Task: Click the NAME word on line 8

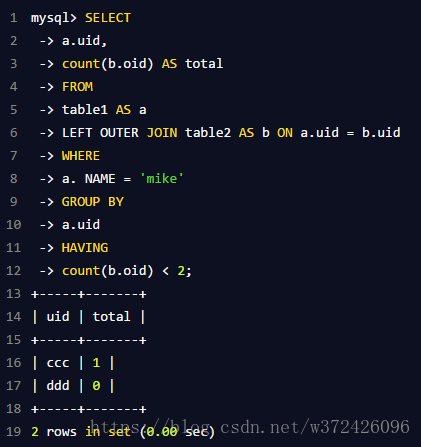Action: 100,179
